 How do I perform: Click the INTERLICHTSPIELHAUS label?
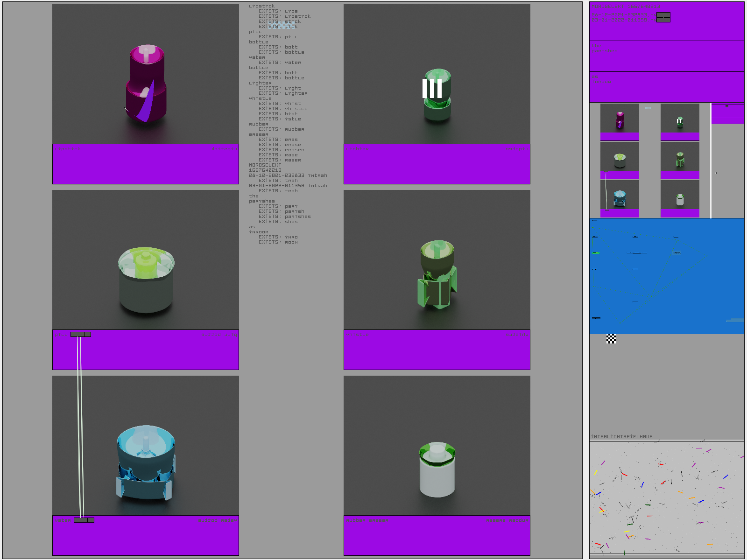click(621, 437)
